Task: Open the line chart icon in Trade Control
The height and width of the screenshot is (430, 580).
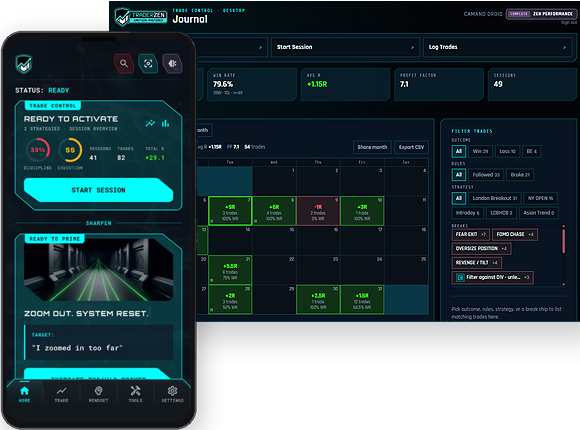Action: [x=150, y=123]
